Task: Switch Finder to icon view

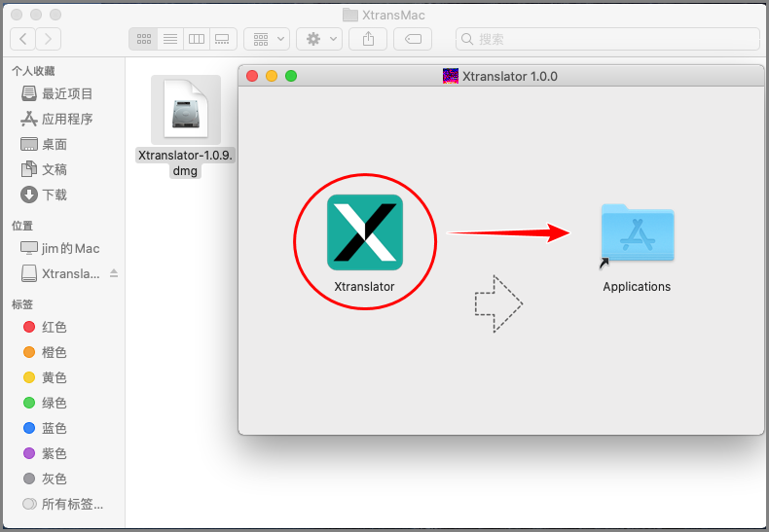Action: click(144, 39)
